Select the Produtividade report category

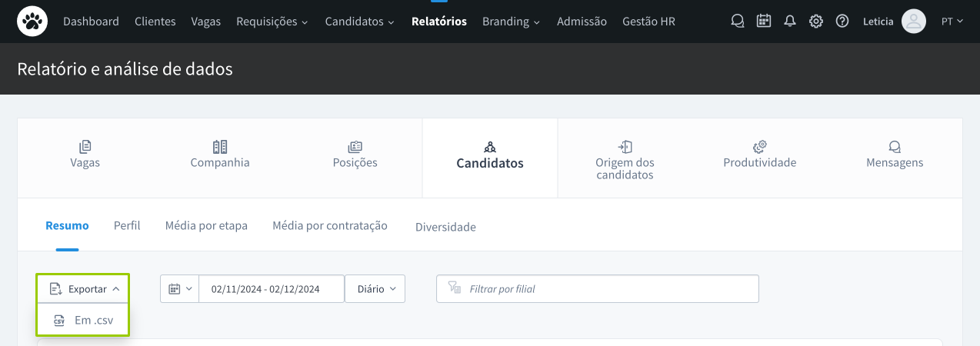click(759, 155)
